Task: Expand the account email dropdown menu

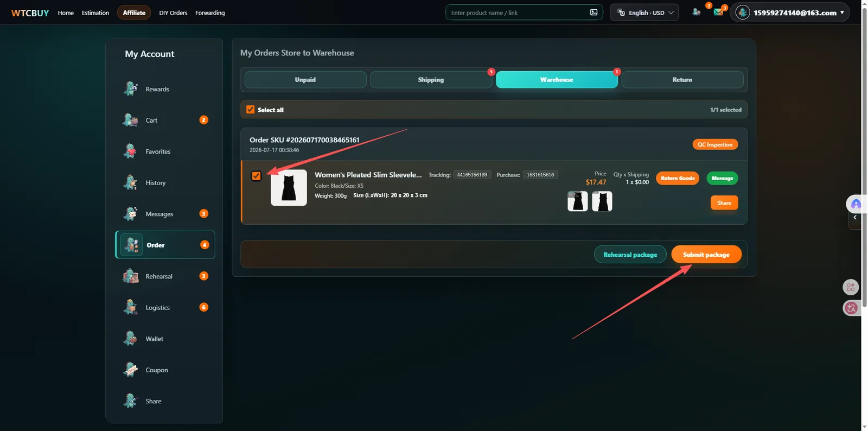Action: tap(790, 12)
